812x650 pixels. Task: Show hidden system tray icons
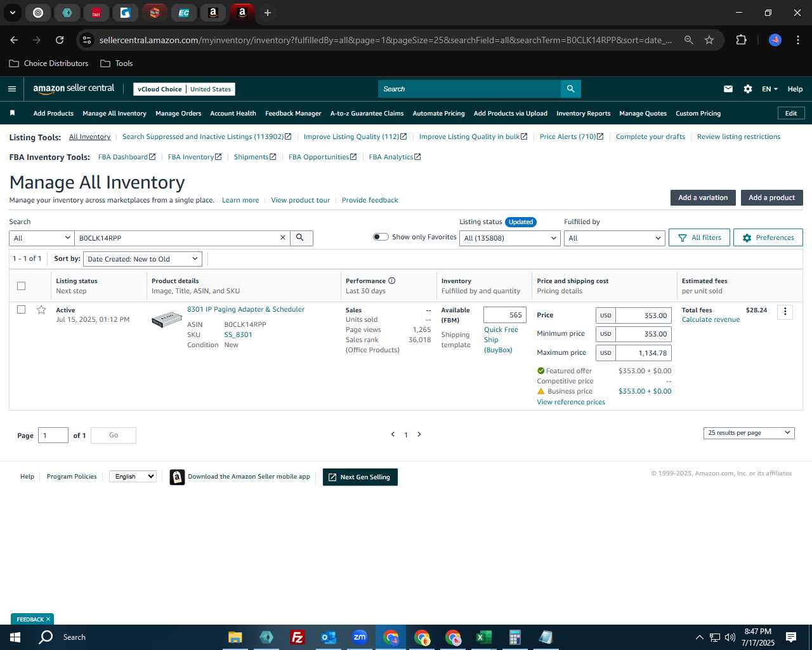[x=699, y=637]
